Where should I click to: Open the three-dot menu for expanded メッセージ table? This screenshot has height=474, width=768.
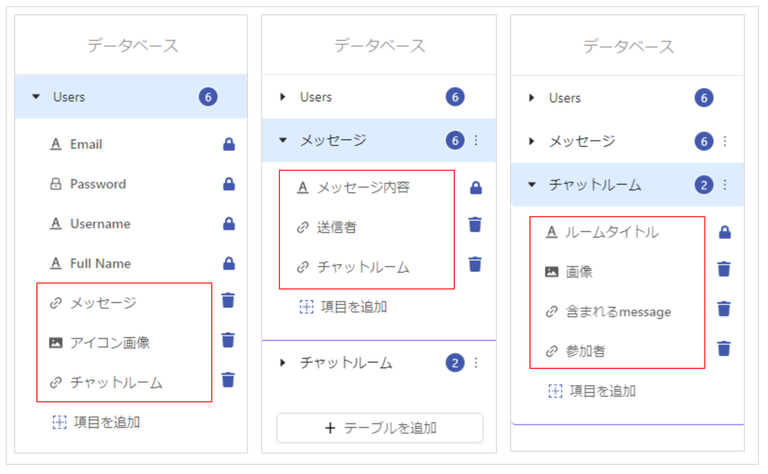(476, 141)
